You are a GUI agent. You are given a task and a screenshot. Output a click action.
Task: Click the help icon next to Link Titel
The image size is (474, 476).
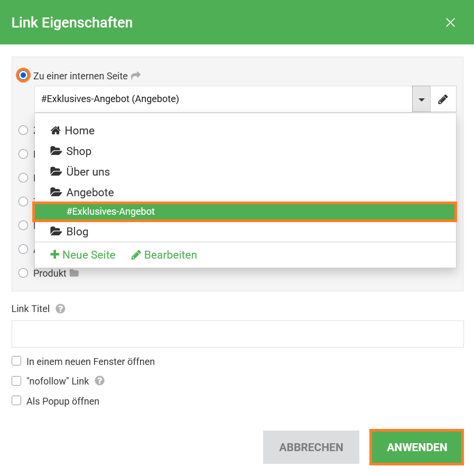point(60,308)
